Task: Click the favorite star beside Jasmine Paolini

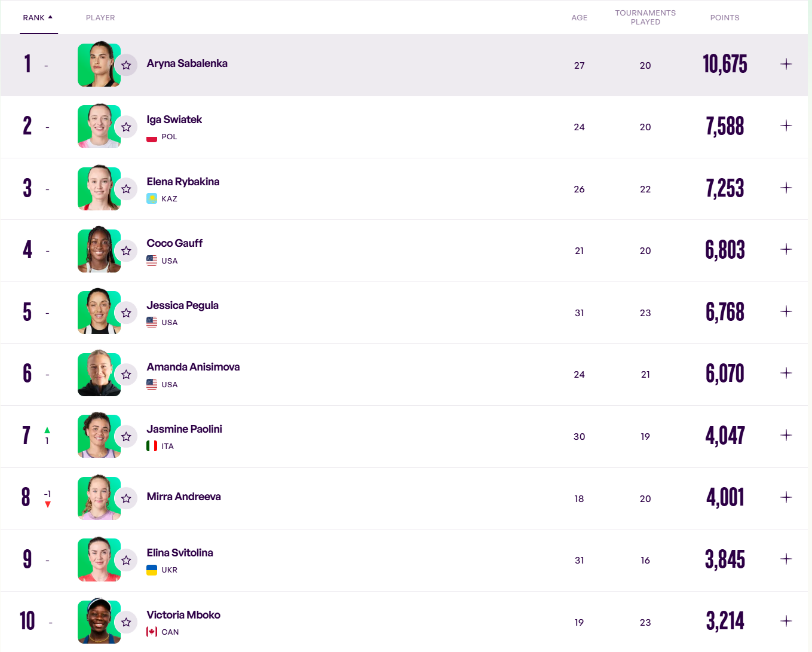Action: coord(126,437)
